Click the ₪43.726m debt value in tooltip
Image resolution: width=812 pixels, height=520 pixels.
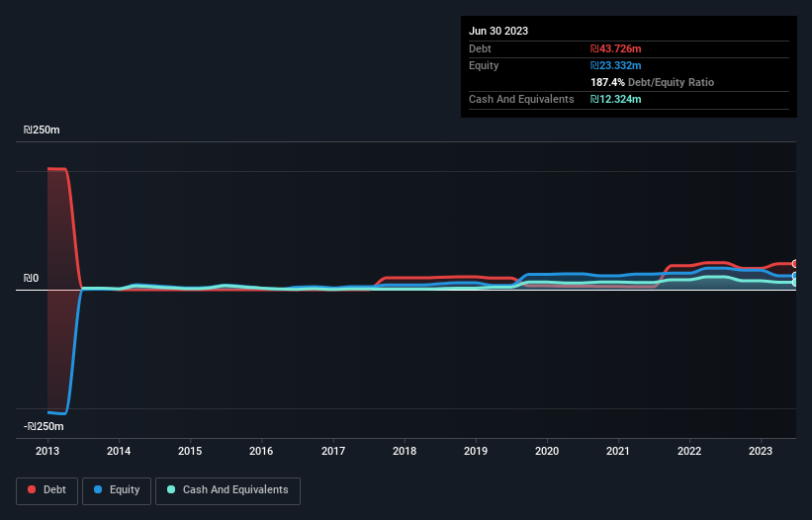616,48
